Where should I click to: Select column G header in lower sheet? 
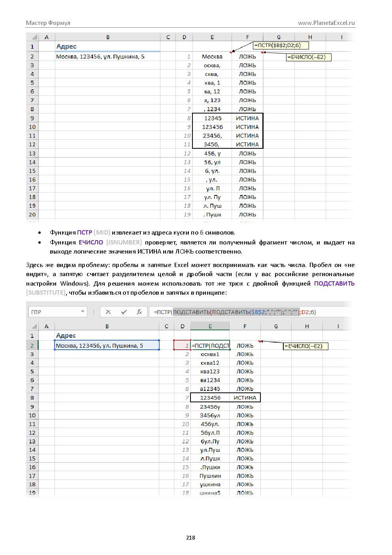(x=276, y=326)
